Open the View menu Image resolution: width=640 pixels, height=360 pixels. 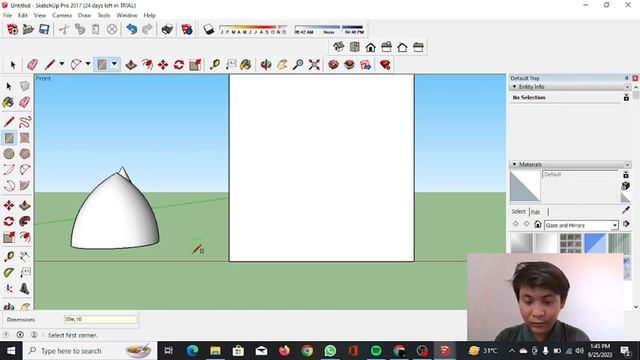[x=40, y=15]
